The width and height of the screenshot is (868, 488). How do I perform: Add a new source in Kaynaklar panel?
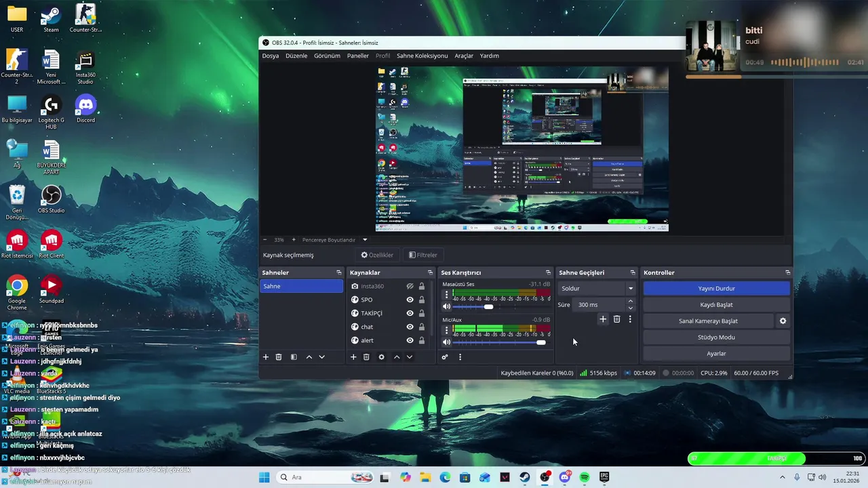point(353,357)
